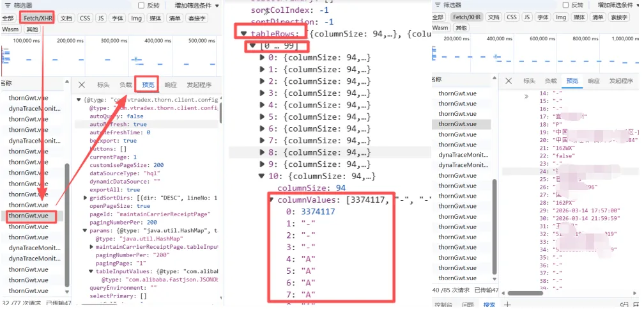Collapse row 10 under tableRows
This screenshot has width=644, height=309.
[262, 176]
